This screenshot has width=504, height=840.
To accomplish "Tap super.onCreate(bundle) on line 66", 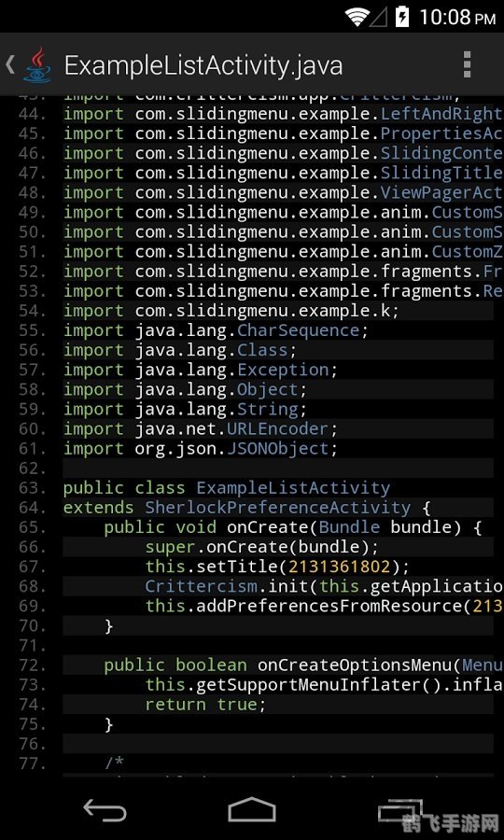I will [262, 548].
